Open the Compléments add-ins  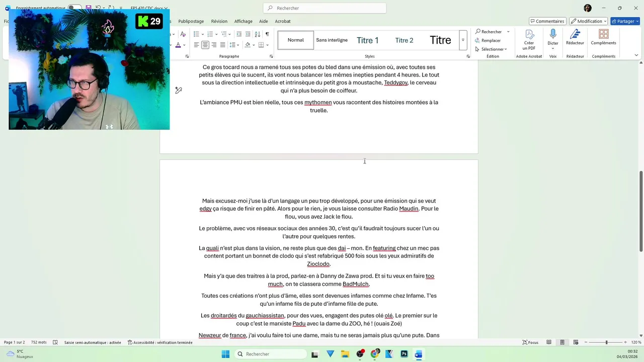click(603, 37)
